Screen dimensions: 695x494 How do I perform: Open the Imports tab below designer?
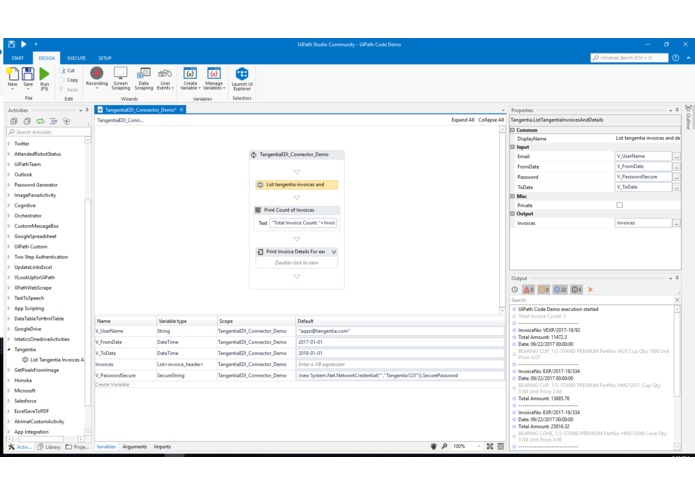pyautogui.click(x=162, y=447)
